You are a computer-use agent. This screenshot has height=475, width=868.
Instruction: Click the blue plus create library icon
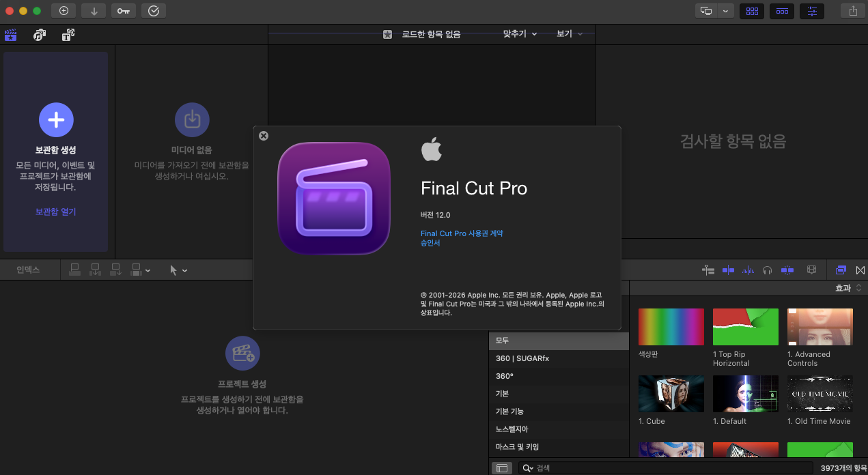click(56, 120)
